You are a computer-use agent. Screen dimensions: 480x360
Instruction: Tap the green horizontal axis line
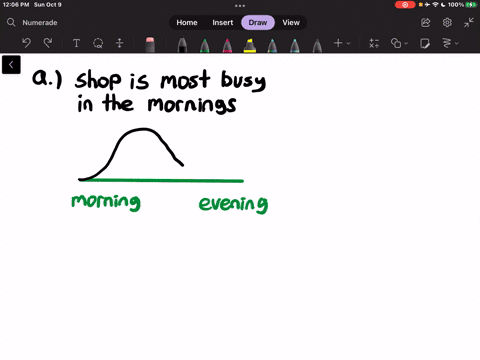tap(161, 181)
